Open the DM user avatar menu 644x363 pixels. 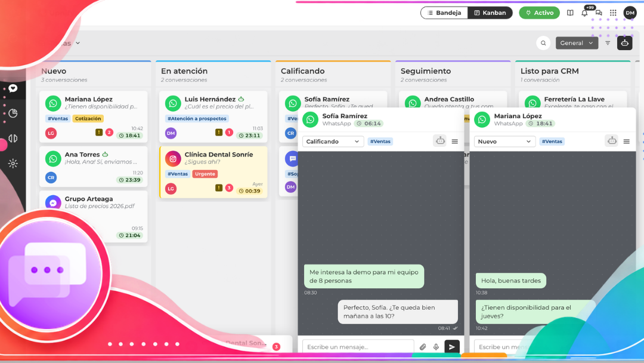pyautogui.click(x=630, y=13)
